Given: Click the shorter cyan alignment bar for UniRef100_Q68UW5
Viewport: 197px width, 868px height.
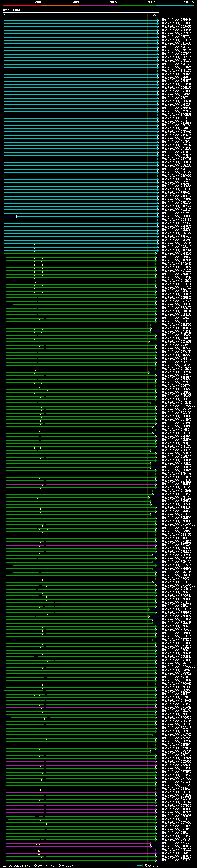Looking at the screenshot, I should coord(87,216).
